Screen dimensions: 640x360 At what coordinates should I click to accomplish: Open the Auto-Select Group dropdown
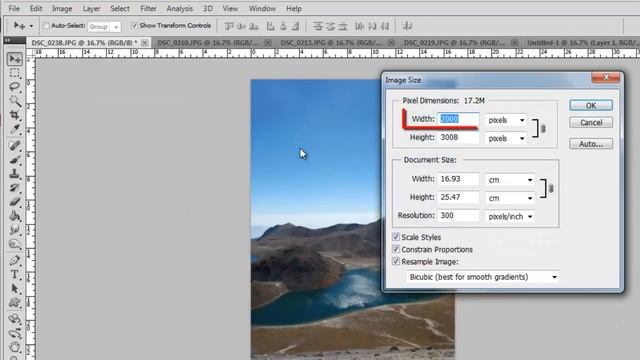click(x=104, y=27)
